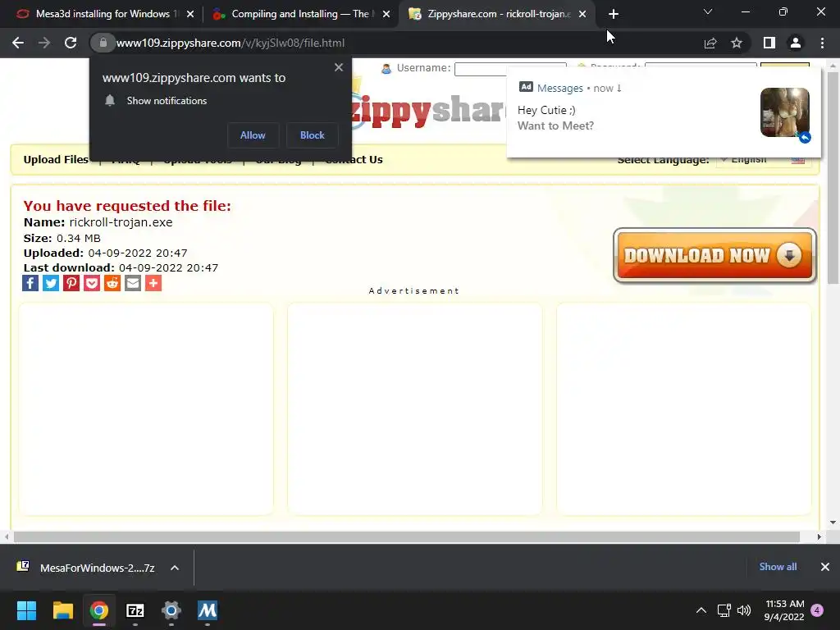Image resolution: width=840 pixels, height=630 pixels.
Task: Share file on Facebook
Action: (x=30, y=283)
